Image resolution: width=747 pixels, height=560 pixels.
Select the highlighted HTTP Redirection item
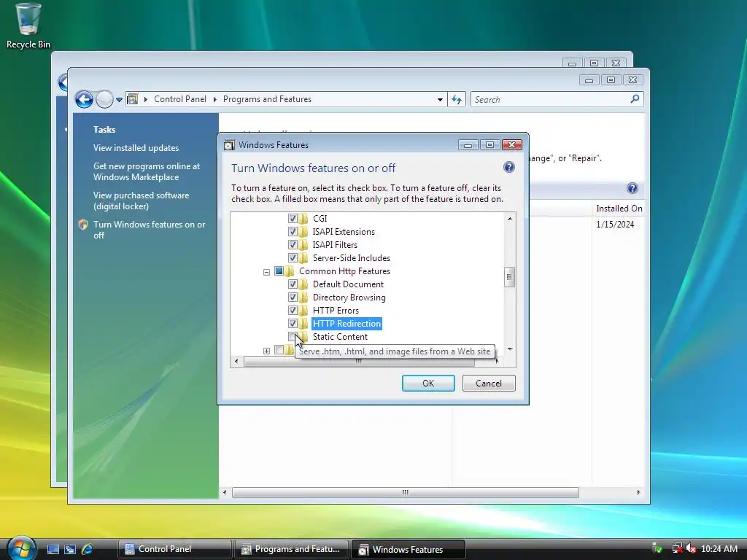pyautogui.click(x=347, y=323)
